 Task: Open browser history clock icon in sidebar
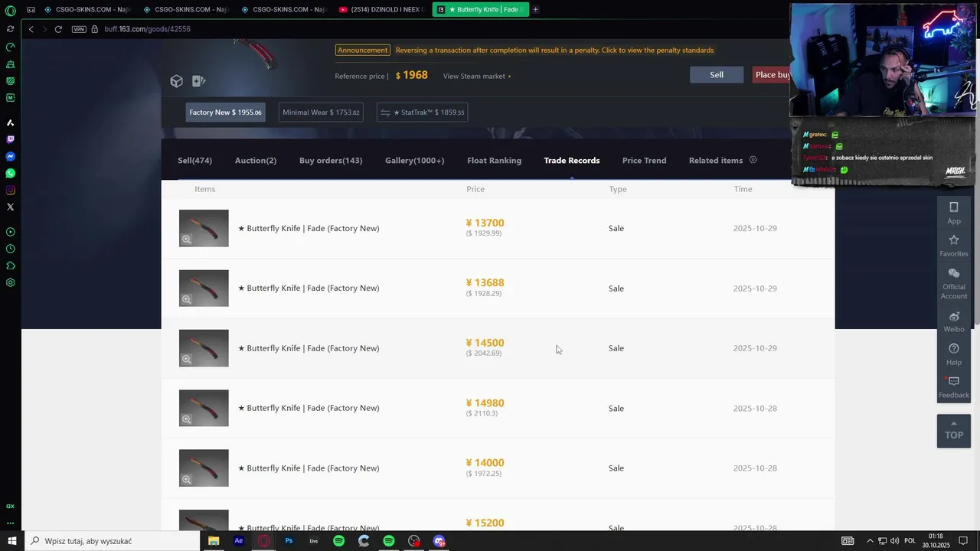(x=11, y=249)
